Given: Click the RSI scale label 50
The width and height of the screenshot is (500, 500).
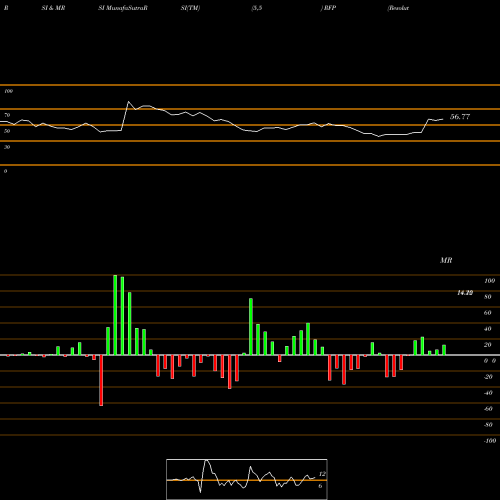Looking at the screenshot, I should coord(7,131).
